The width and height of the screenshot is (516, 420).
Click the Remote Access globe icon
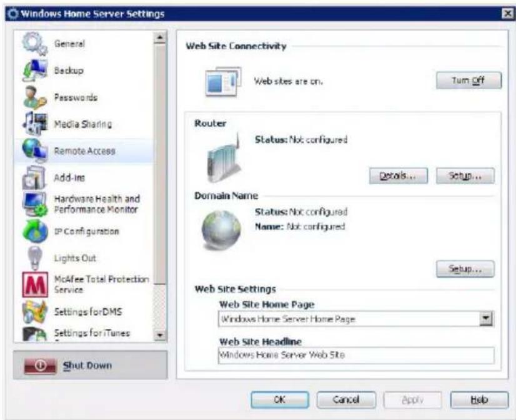35,150
